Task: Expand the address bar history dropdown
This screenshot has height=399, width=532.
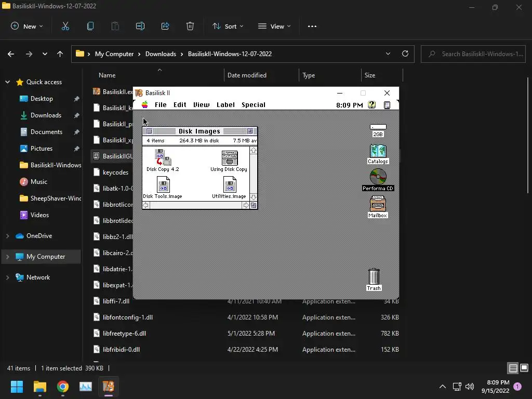Action: (388, 54)
